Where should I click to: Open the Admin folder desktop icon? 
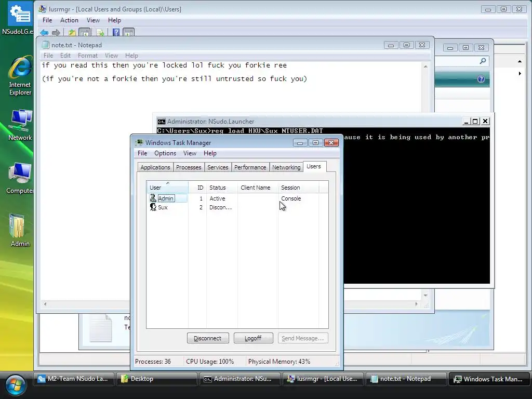20,230
